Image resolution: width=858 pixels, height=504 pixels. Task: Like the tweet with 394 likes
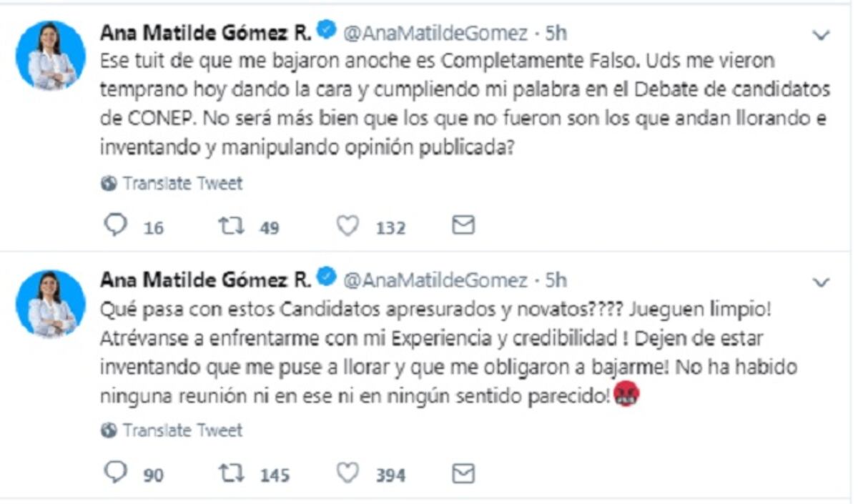tap(348, 473)
